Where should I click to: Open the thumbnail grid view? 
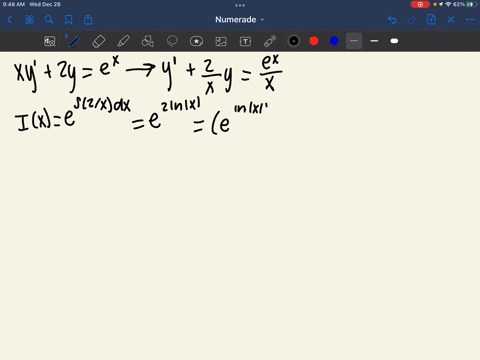pyautogui.click(x=29, y=20)
